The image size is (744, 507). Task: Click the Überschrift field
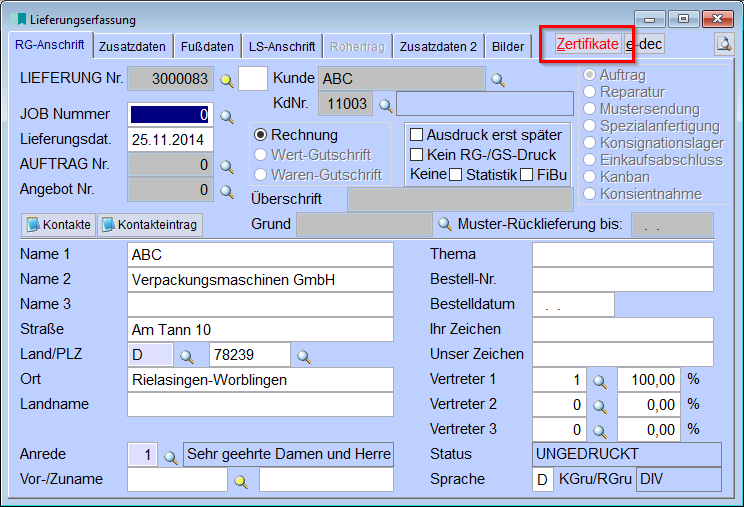coord(460,199)
